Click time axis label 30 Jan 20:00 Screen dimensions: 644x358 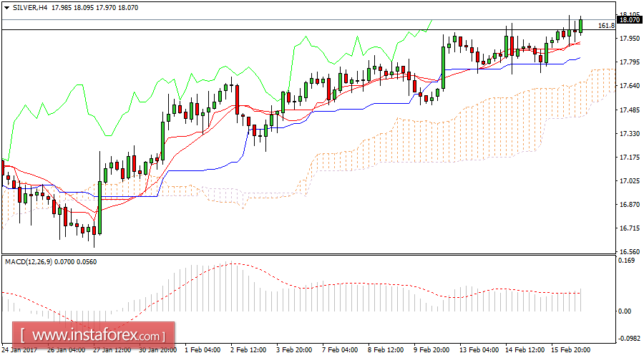(157, 350)
